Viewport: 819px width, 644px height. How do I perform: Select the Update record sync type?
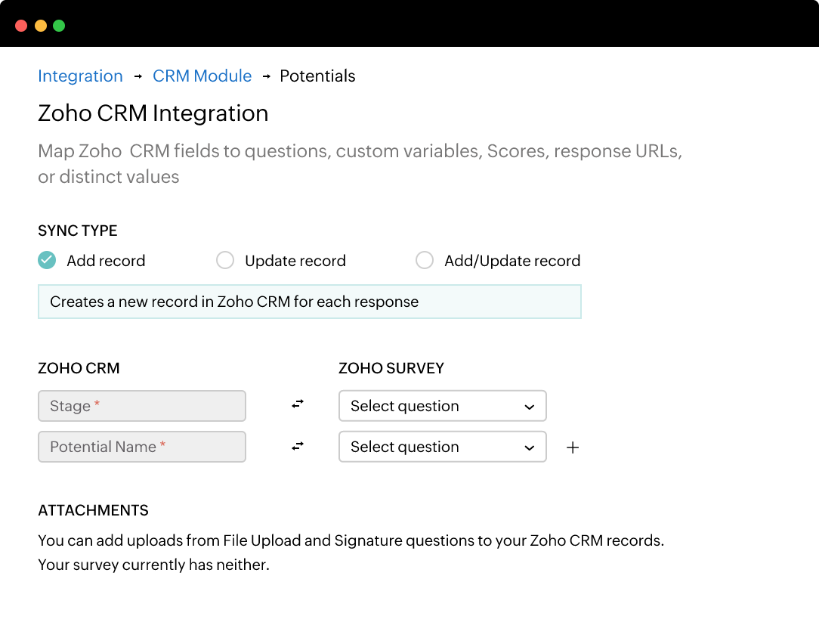coord(225,260)
